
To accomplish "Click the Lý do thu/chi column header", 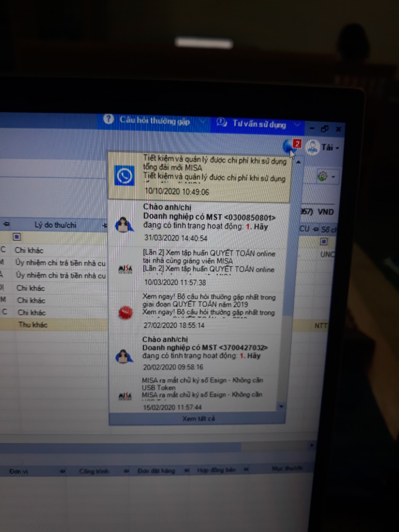I will pyautogui.click(x=55, y=225).
